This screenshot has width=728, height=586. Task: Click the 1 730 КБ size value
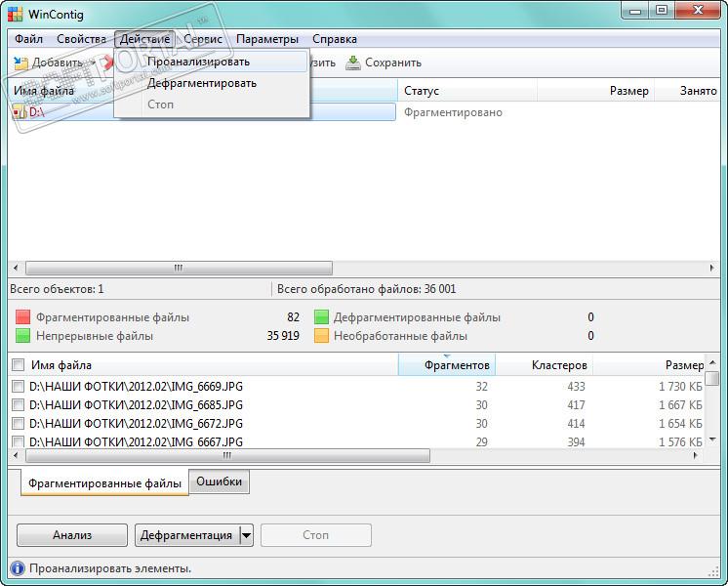pyautogui.click(x=680, y=386)
